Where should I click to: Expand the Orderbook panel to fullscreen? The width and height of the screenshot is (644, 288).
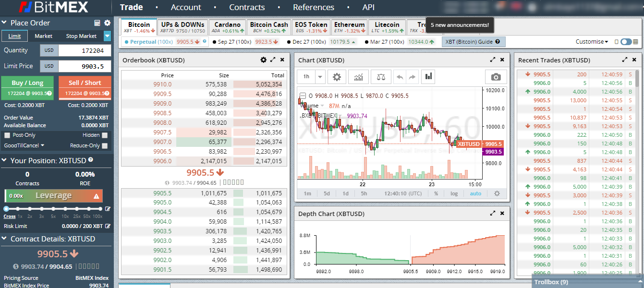pyautogui.click(x=273, y=60)
